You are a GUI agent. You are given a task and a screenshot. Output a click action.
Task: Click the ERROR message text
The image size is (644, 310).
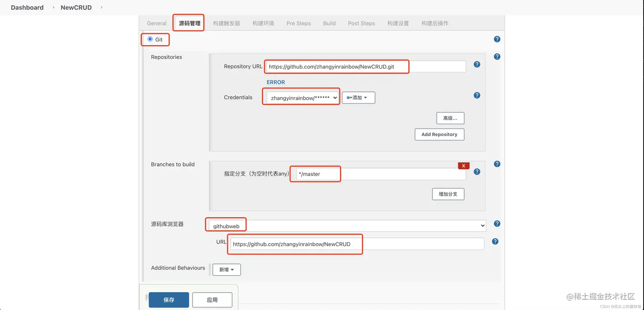(276, 82)
